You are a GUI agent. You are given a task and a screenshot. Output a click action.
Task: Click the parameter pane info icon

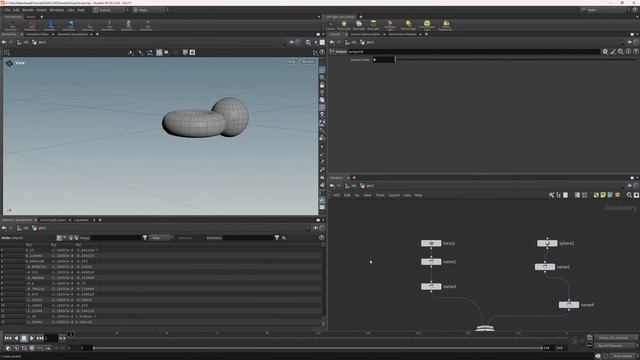pyautogui.click(x=628, y=52)
